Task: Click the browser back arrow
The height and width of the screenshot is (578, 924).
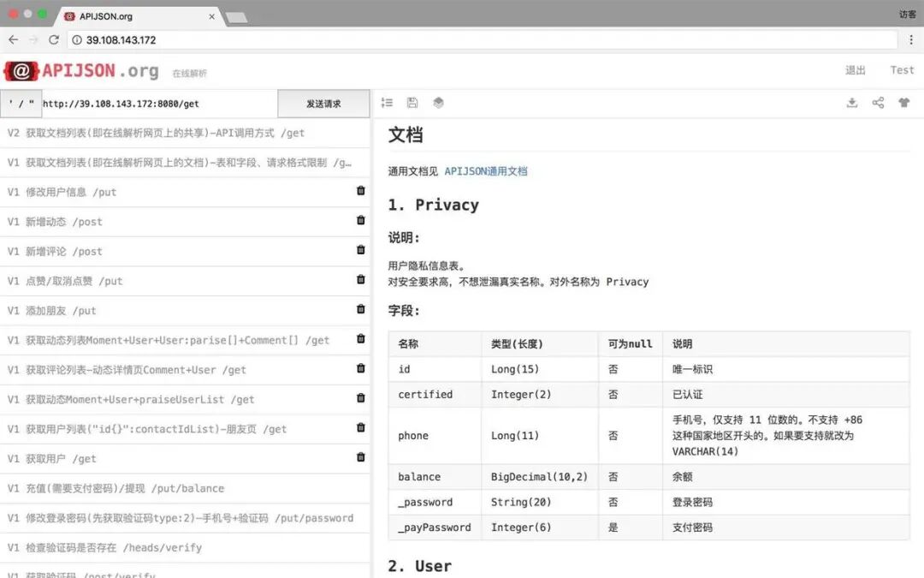Action: coord(14,39)
